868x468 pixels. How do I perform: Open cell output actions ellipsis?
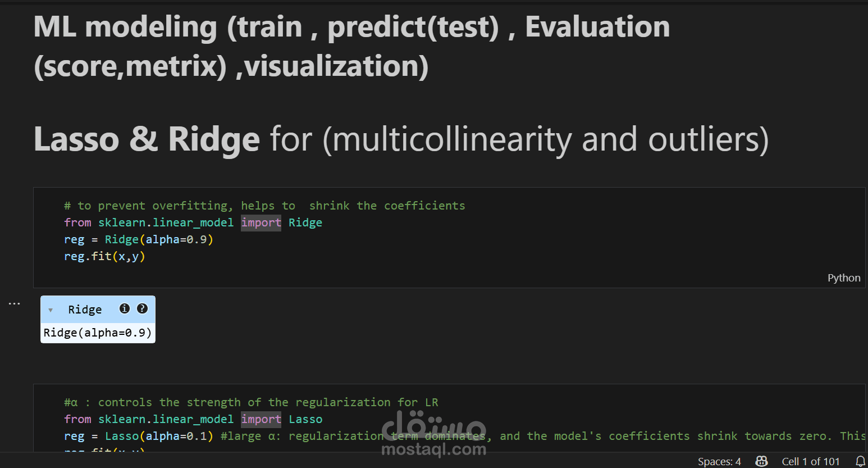coord(14,304)
